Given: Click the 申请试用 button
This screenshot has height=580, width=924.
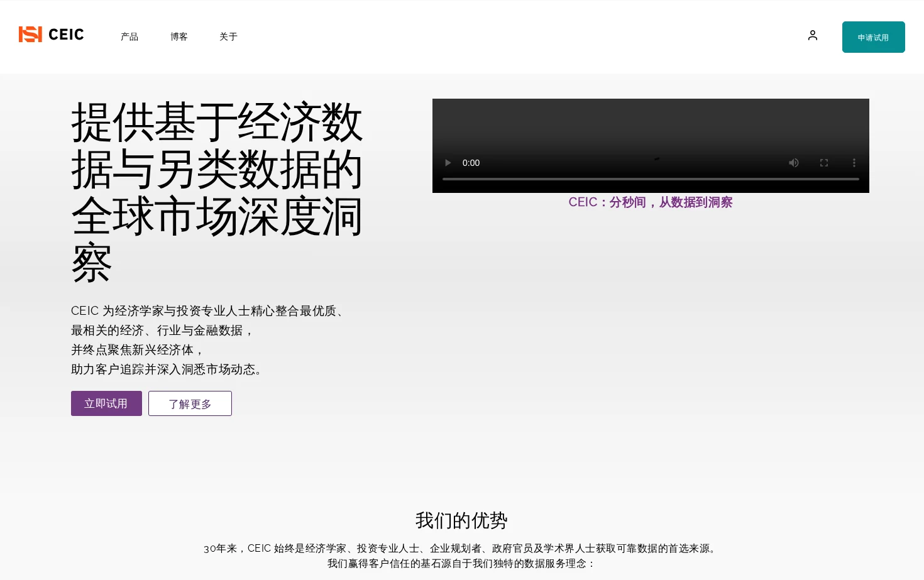Looking at the screenshot, I should (x=874, y=37).
